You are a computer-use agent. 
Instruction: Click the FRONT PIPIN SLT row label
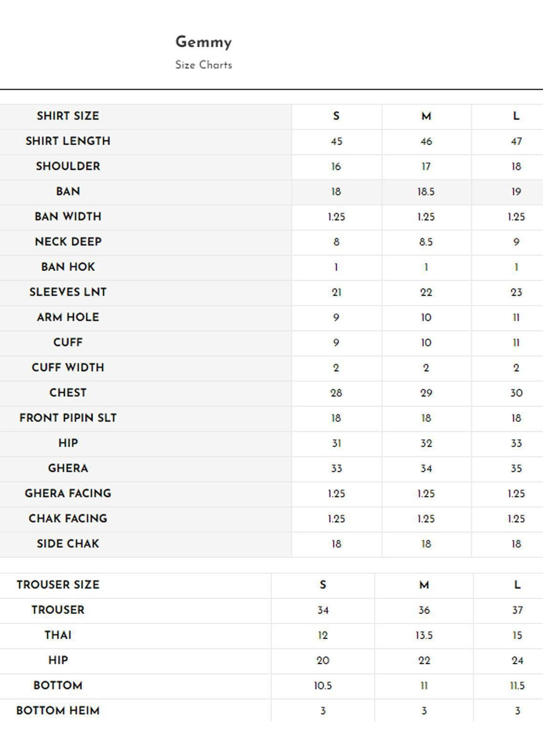click(68, 417)
